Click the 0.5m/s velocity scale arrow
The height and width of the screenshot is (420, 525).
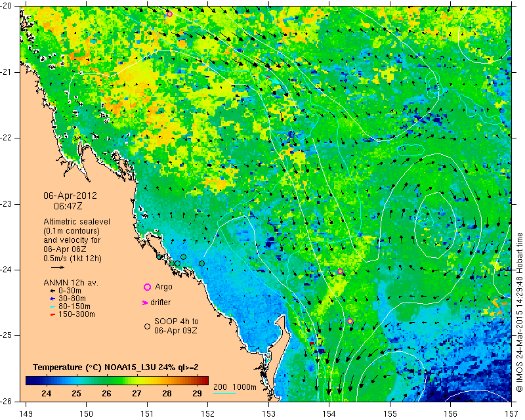tap(58, 267)
